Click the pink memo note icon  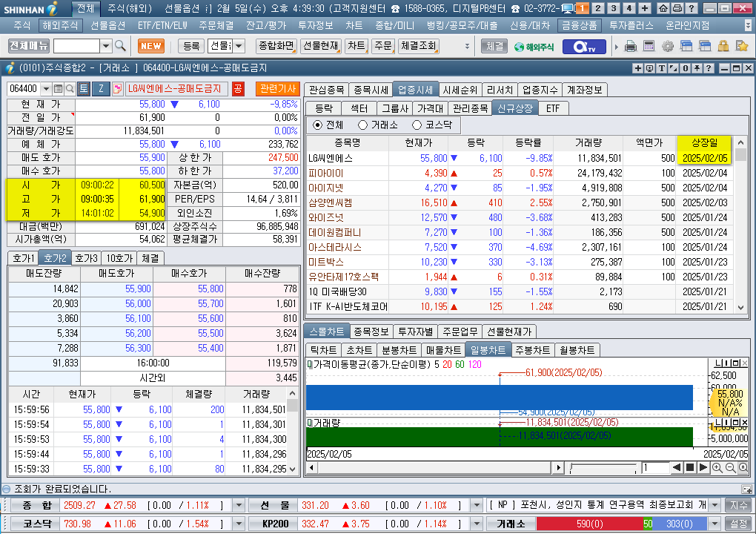[117, 89]
